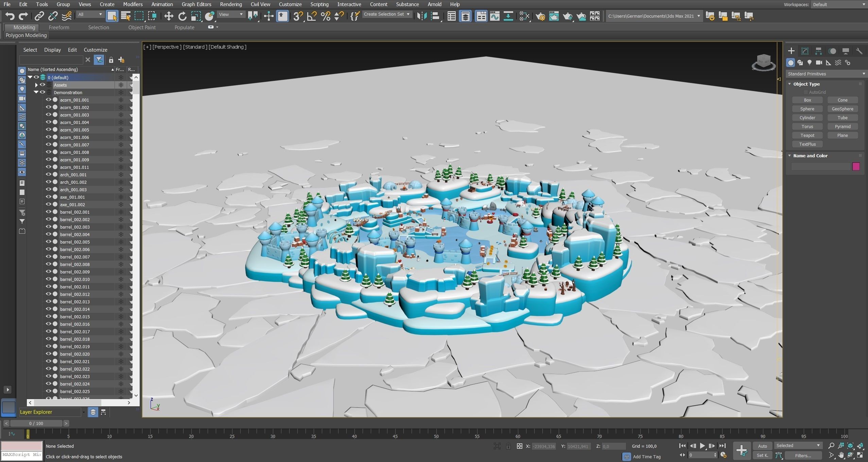Toggle the 3D Snaps icon
Image resolution: width=868 pixels, height=462 pixels.
[298, 16]
